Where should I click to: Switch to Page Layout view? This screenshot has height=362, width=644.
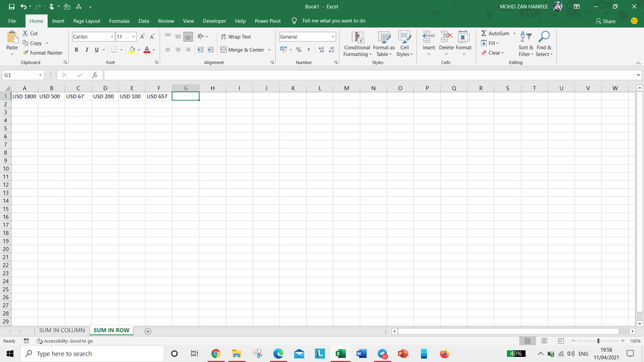point(544,341)
